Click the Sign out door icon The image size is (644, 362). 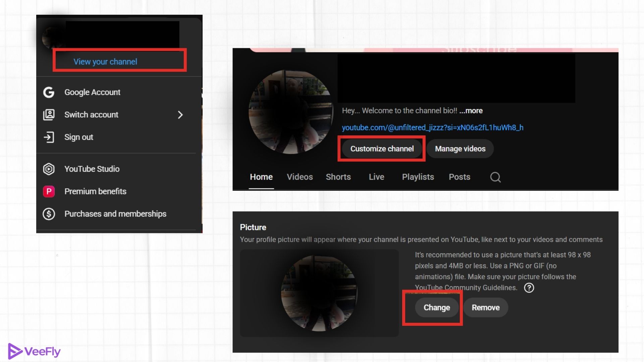click(x=49, y=137)
